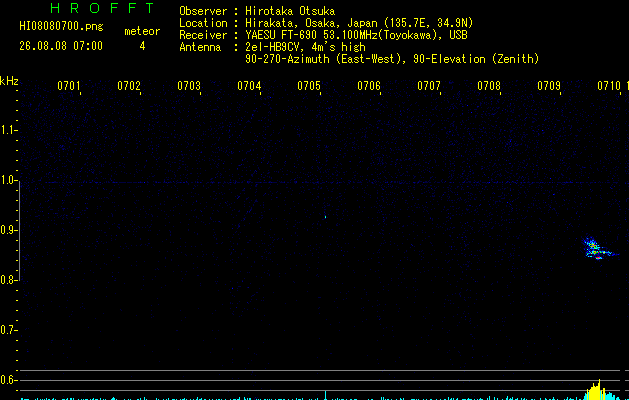The image size is (629, 400).
Task: Click the 0.7 kHz frequency label
Action: coord(9,330)
